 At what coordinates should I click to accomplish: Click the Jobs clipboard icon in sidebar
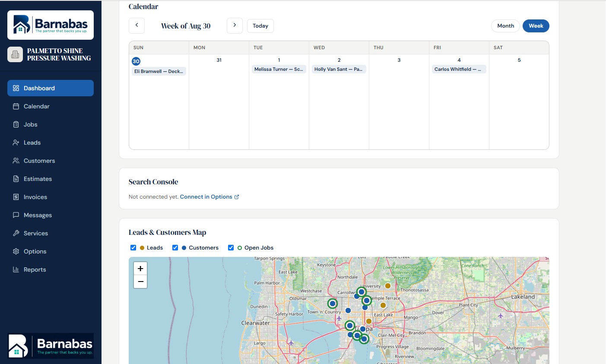pyautogui.click(x=16, y=124)
